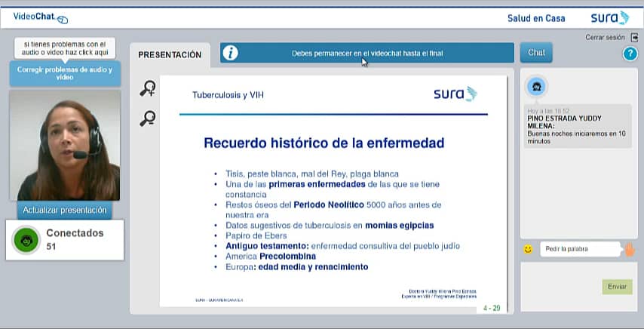Click the Salud en Casa title
Image resolution: width=644 pixels, height=329 pixels.
click(x=536, y=18)
